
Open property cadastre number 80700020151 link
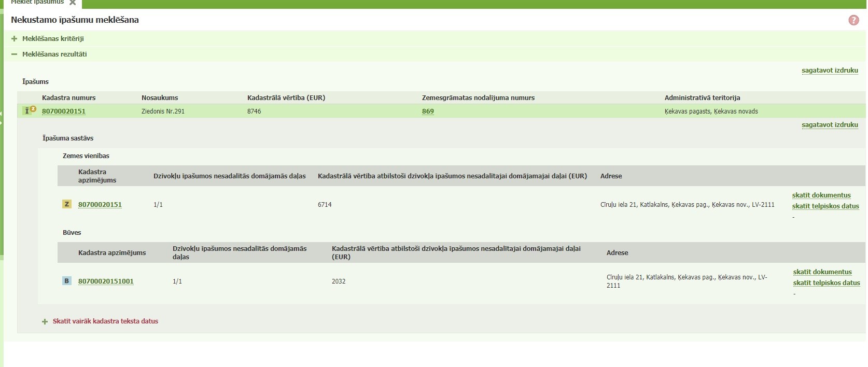point(64,111)
